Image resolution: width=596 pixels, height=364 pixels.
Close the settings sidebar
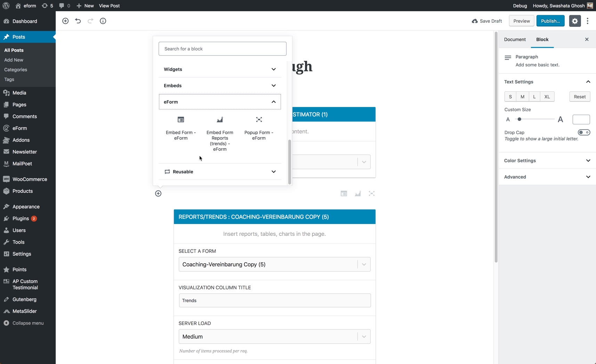[587, 39]
